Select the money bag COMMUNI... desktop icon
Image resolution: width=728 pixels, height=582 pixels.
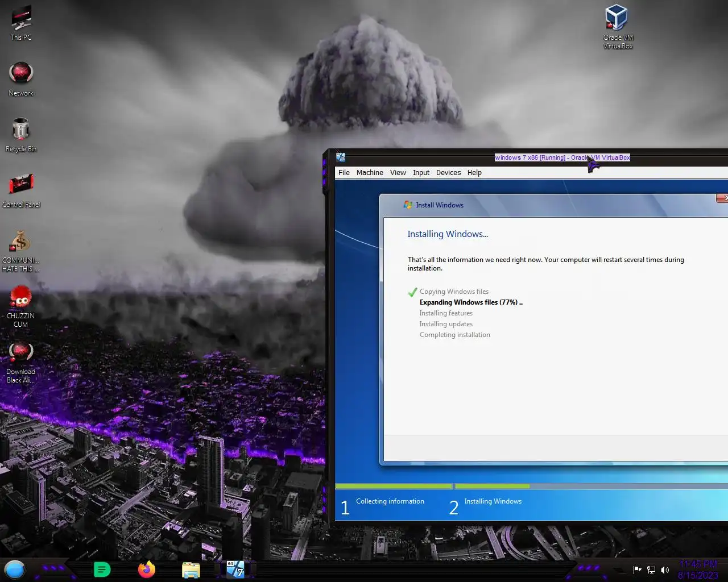(x=21, y=250)
